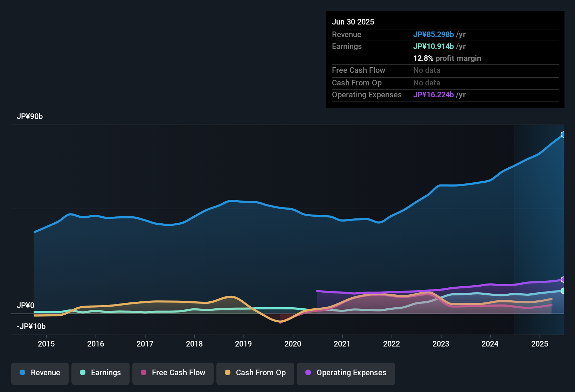Toggle the Free Cash Flow series off
This screenshot has height=392, width=575.
(x=173, y=373)
